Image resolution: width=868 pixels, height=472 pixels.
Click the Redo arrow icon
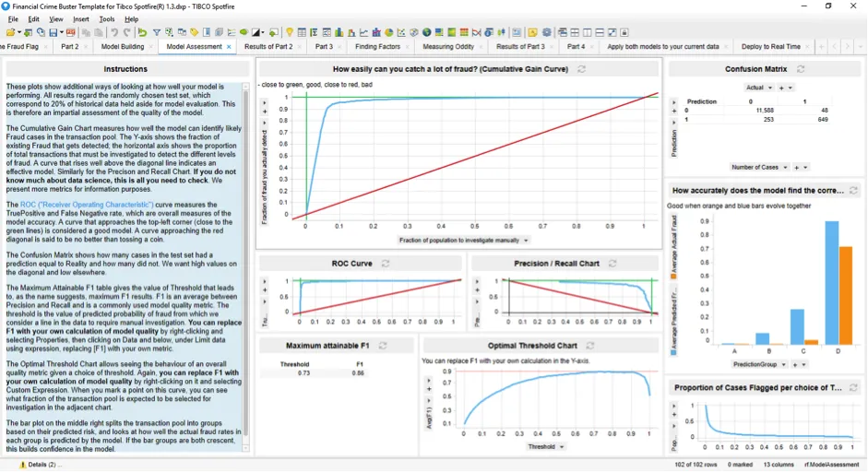(x=126, y=32)
